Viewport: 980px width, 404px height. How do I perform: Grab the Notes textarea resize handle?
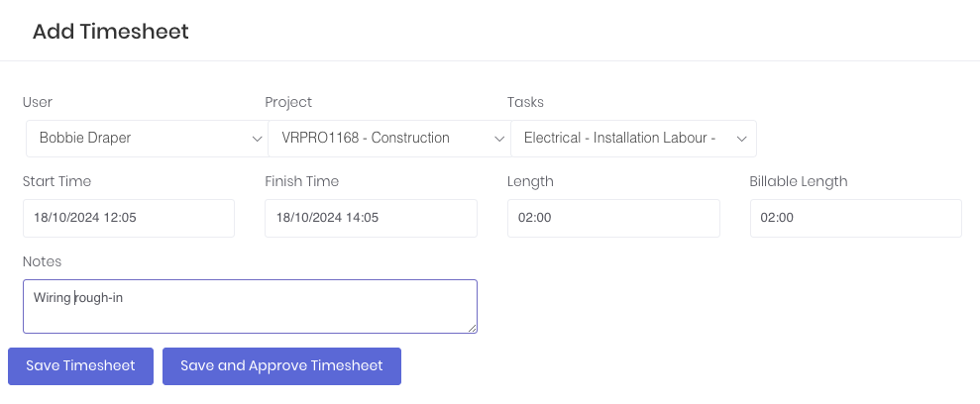click(472, 328)
